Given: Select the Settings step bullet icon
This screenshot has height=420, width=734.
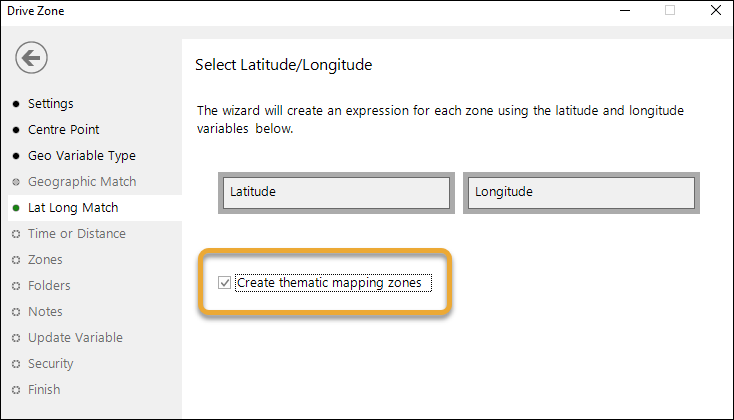Looking at the screenshot, I should 16,103.
